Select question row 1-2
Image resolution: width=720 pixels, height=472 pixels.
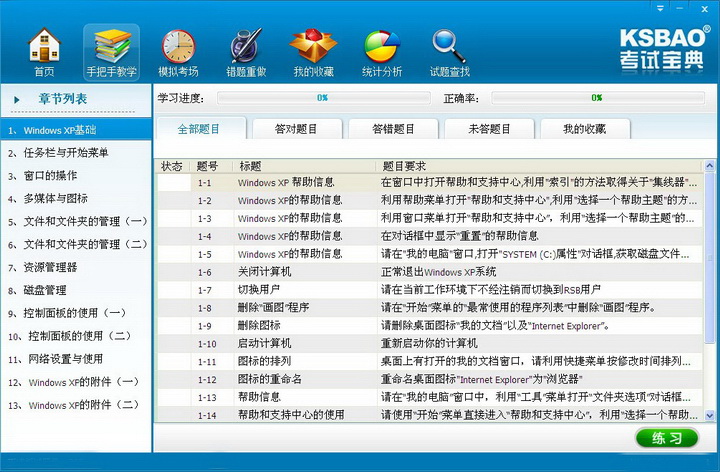[x=429, y=200]
